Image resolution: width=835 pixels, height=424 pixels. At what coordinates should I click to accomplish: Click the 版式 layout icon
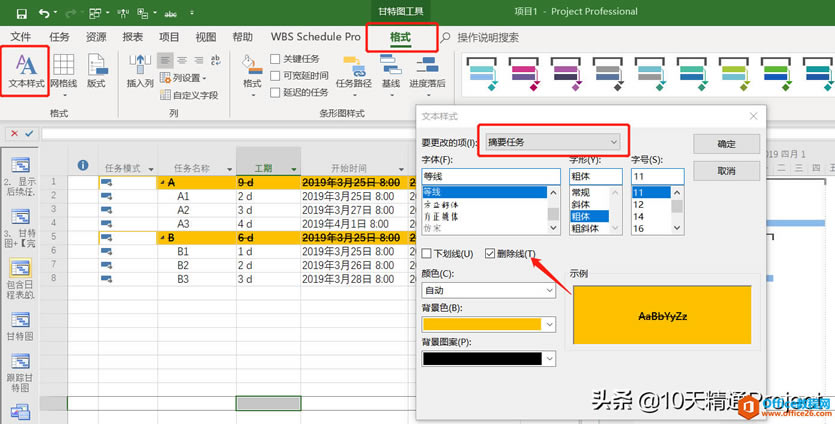click(x=96, y=70)
